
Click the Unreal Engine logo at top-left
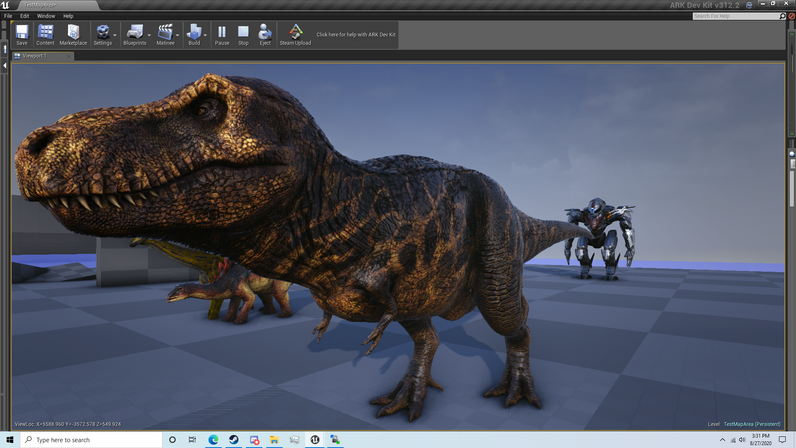coord(5,5)
